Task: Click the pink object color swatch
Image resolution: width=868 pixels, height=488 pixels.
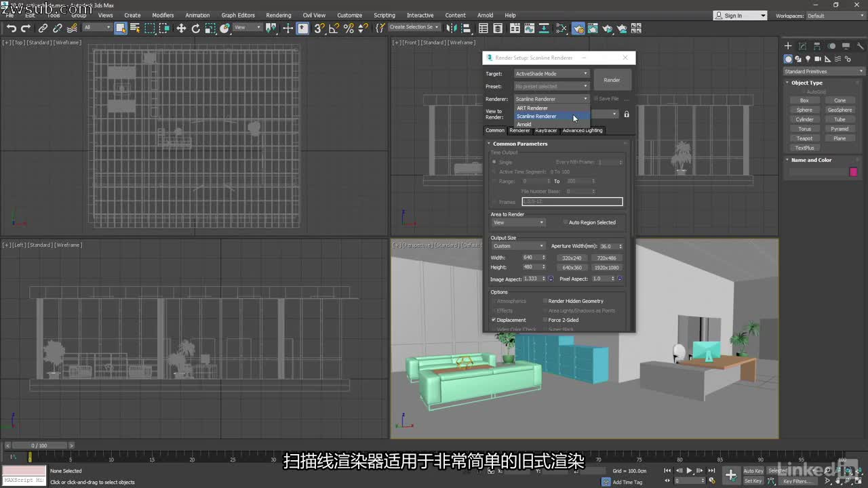Action: click(853, 172)
